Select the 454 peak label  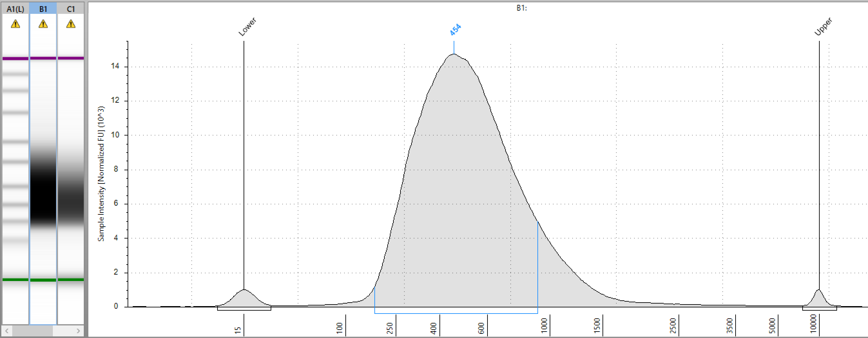click(455, 30)
